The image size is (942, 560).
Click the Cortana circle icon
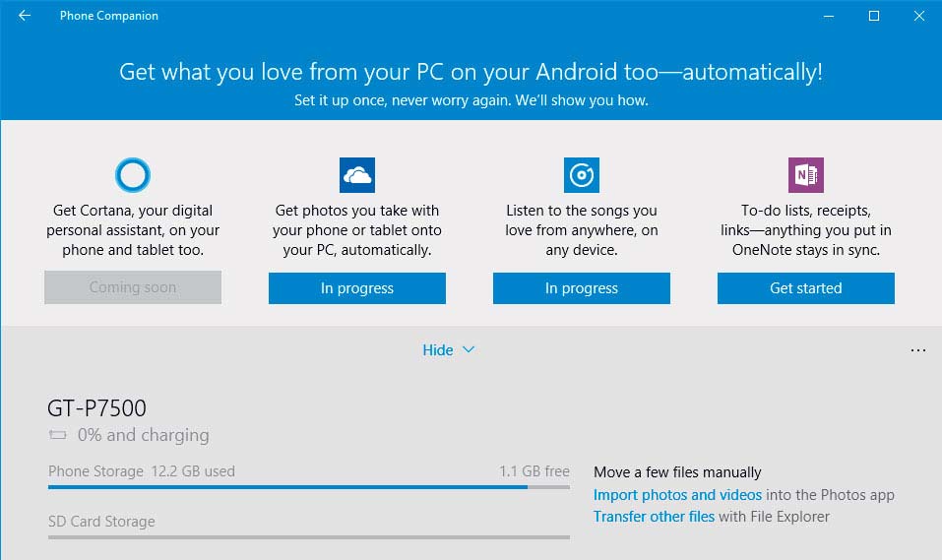tap(133, 175)
